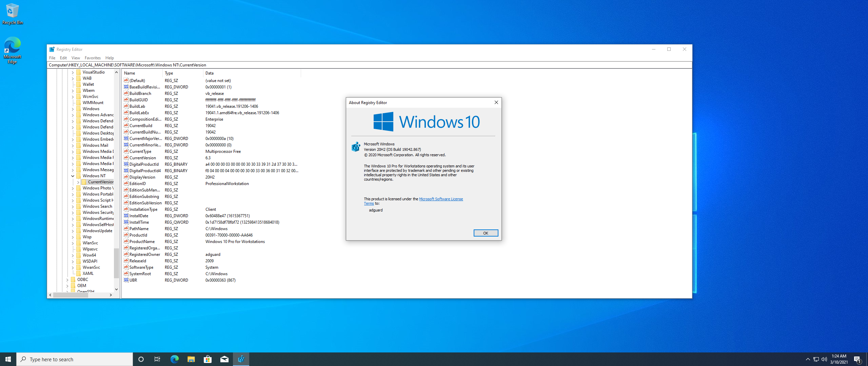Click the DigitalProductId binary value icon

[126, 164]
